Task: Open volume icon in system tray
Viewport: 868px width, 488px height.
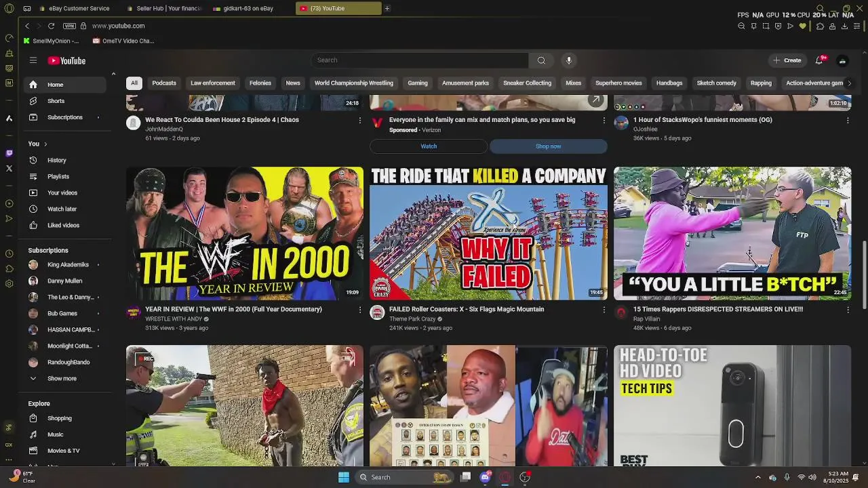Action: click(x=812, y=477)
